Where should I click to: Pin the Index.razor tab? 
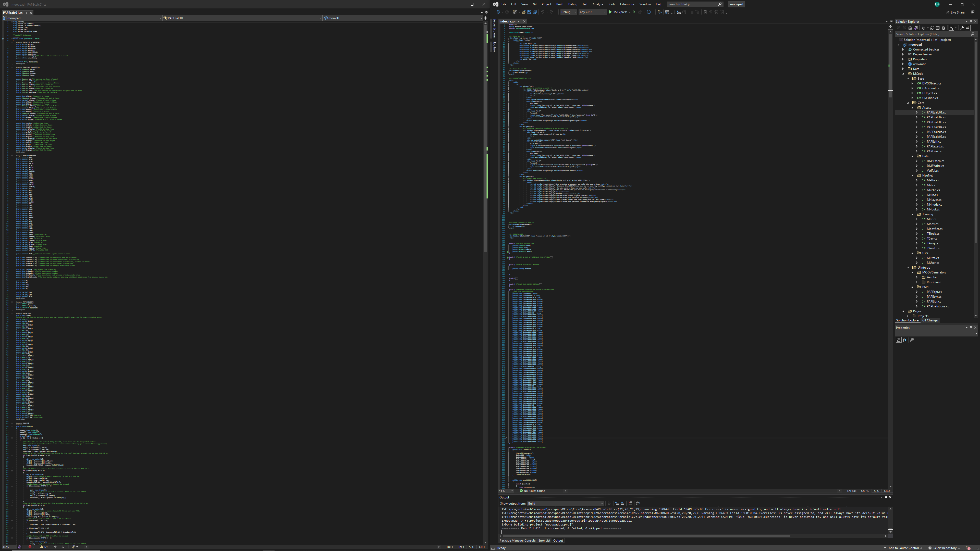coord(519,21)
